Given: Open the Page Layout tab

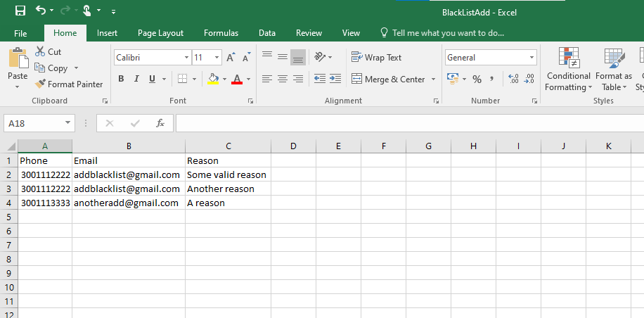Looking at the screenshot, I should coord(160,33).
